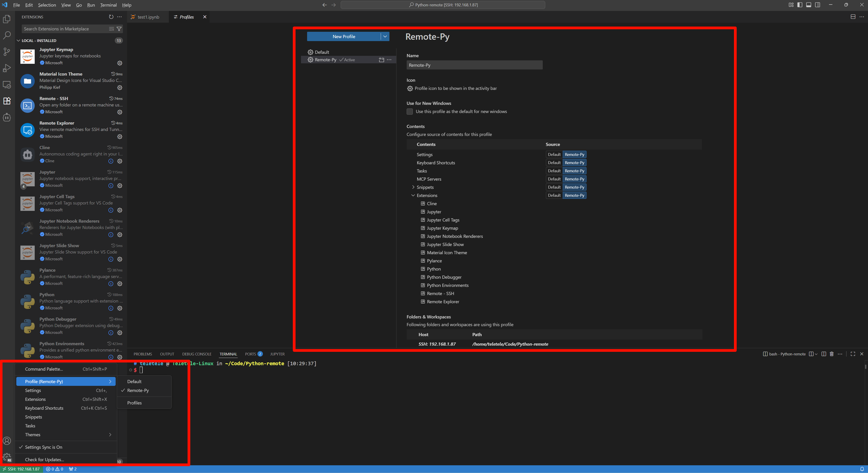Kill terminal with trash icon

[832, 354]
